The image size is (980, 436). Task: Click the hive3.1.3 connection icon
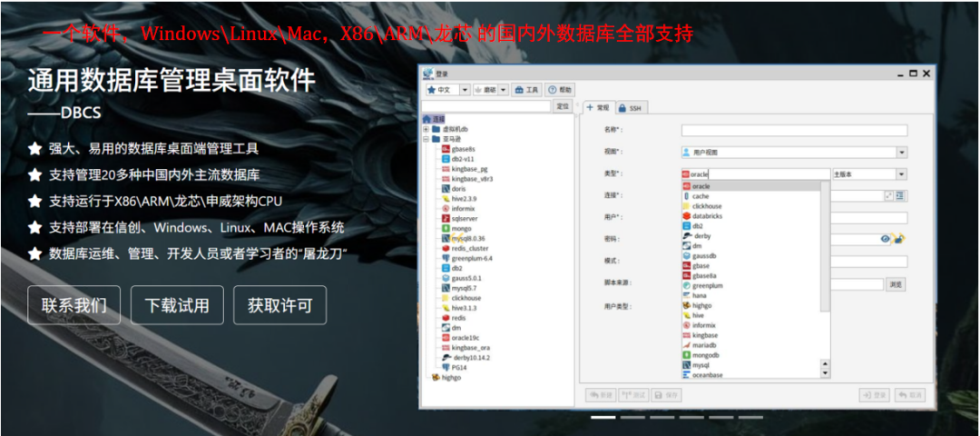point(446,308)
